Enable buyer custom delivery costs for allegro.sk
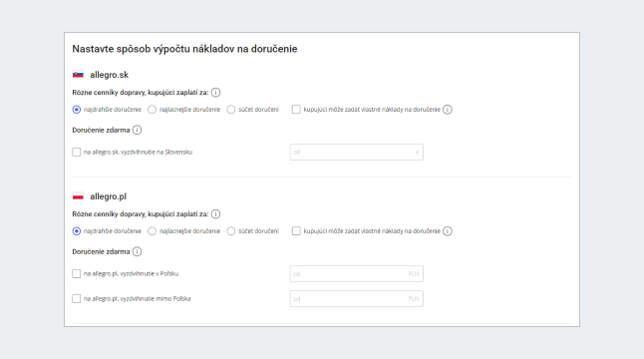Image resolution: width=644 pixels, height=359 pixels. pos(296,110)
